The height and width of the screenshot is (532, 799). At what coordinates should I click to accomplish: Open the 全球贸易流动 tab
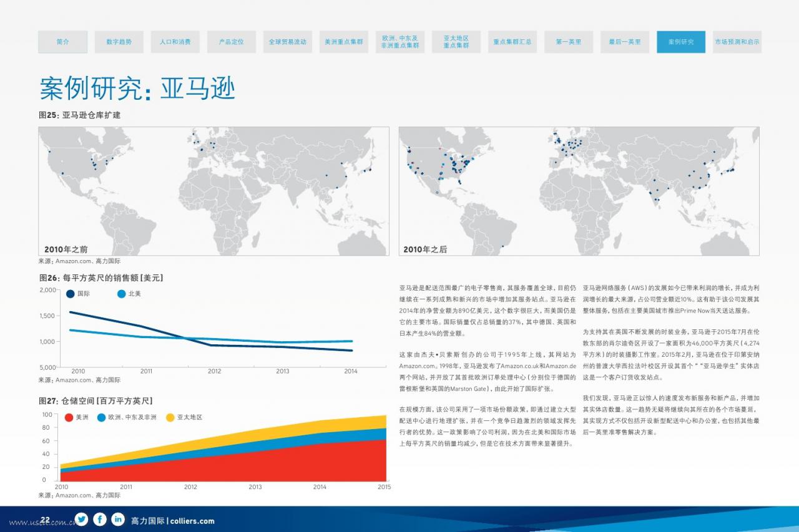tap(288, 42)
